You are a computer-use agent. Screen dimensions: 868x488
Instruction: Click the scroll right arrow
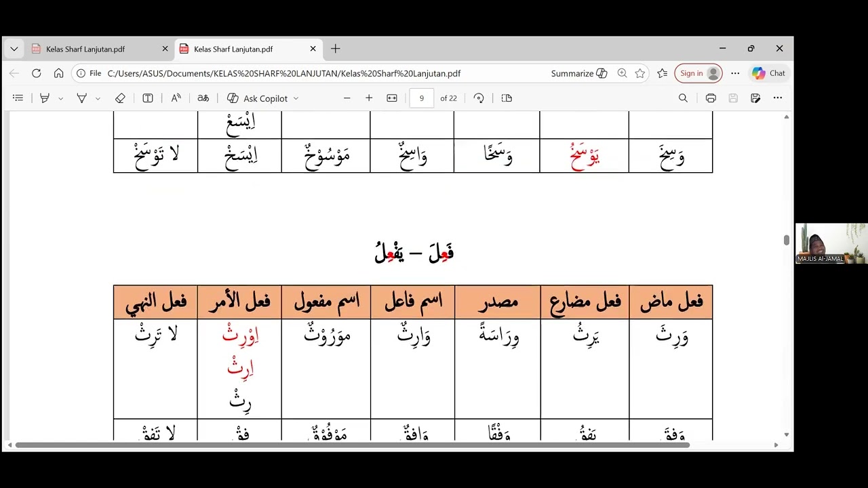(776, 445)
